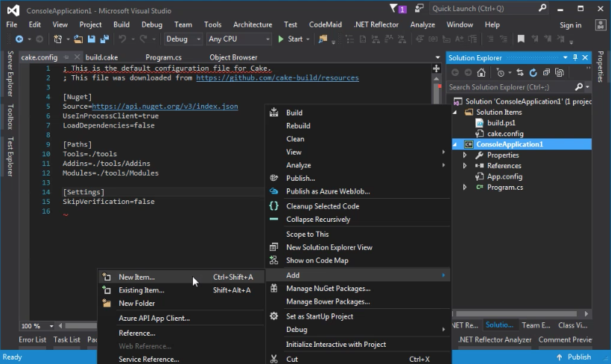This screenshot has height=364, width=611.
Task: Open the Start button dropdown arrow
Action: tap(308, 39)
